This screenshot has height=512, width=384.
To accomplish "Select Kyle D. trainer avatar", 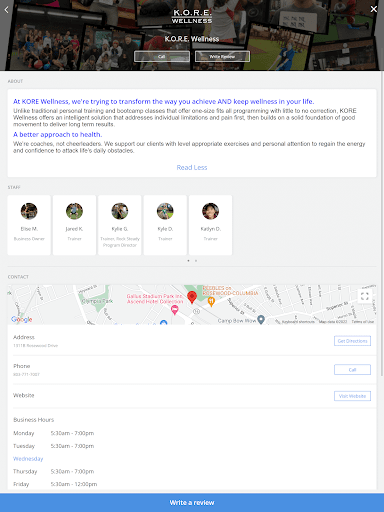I will [x=165, y=211].
